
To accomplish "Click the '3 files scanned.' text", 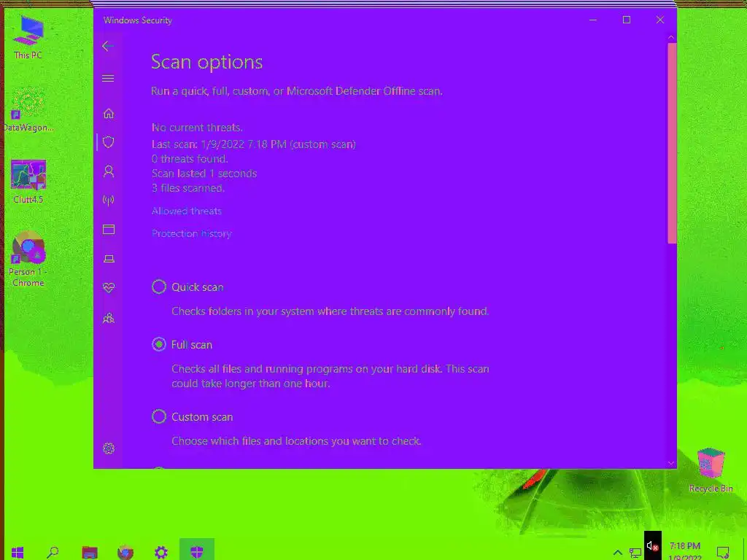I will pos(188,188).
